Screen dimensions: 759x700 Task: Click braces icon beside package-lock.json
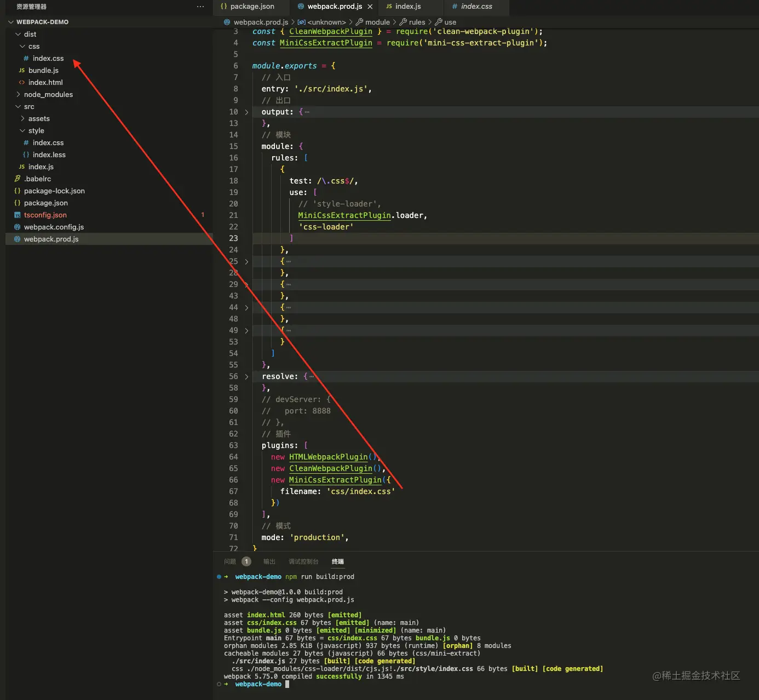(x=18, y=191)
